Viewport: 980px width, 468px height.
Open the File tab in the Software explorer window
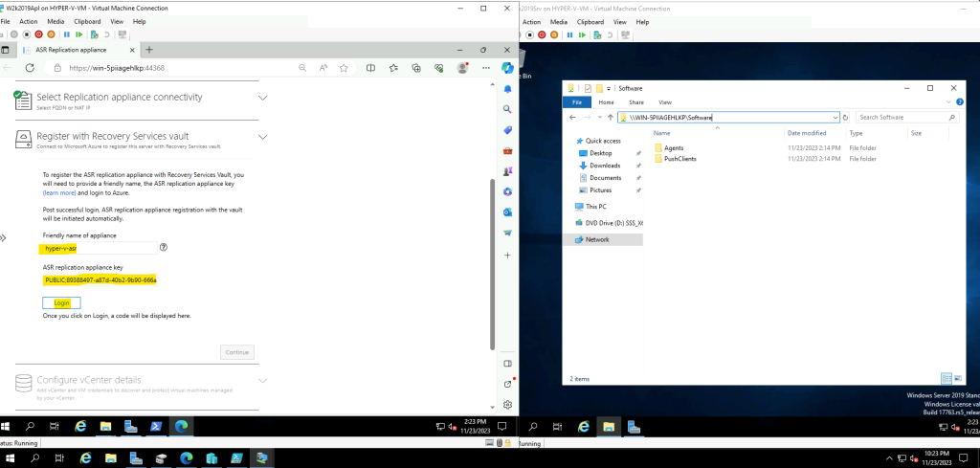pyautogui.click(x=577, y=102)
